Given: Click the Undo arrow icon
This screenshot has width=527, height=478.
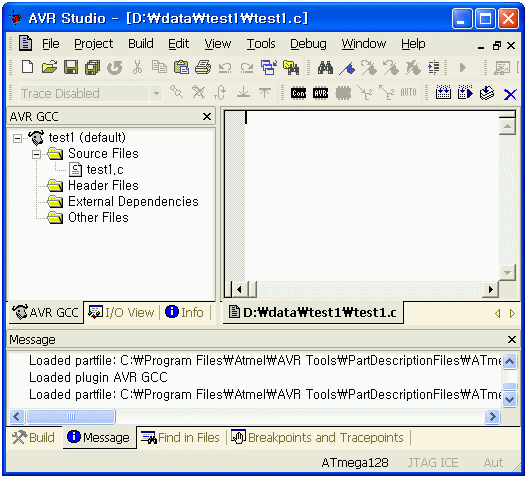Looking at the screenshot, I should coord(225,68).
